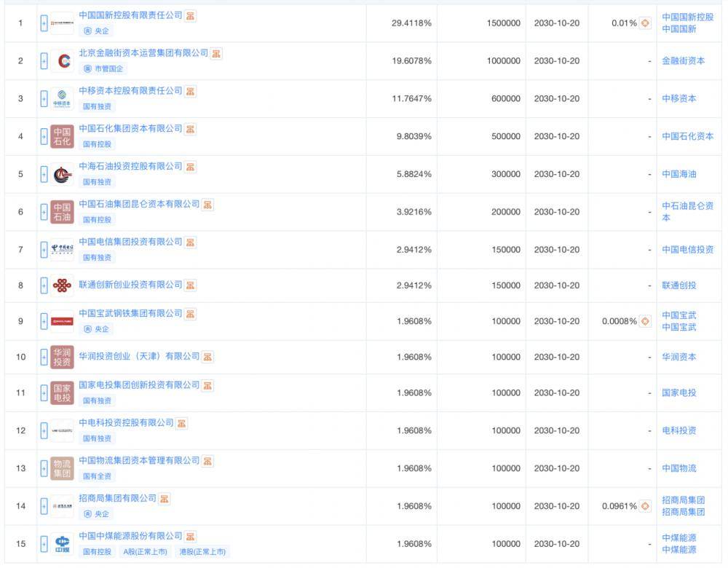The height and width of the screenshot is (568, 728).
Task: Expand row 15 中国中煤能源 details
Action: [44, 544]
